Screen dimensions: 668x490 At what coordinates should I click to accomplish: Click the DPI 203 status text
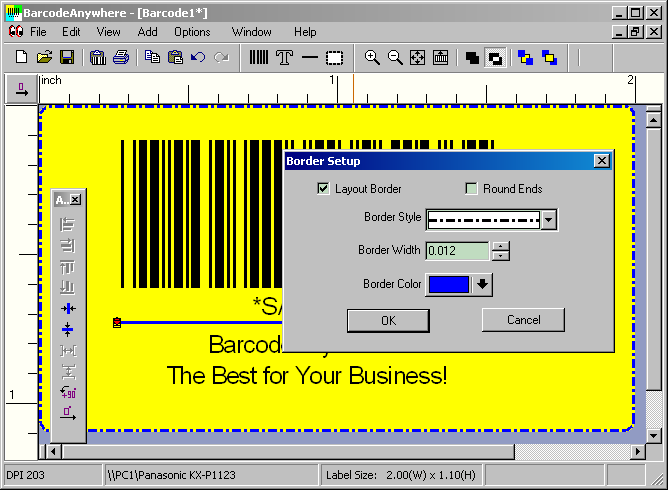coord(25,475)
